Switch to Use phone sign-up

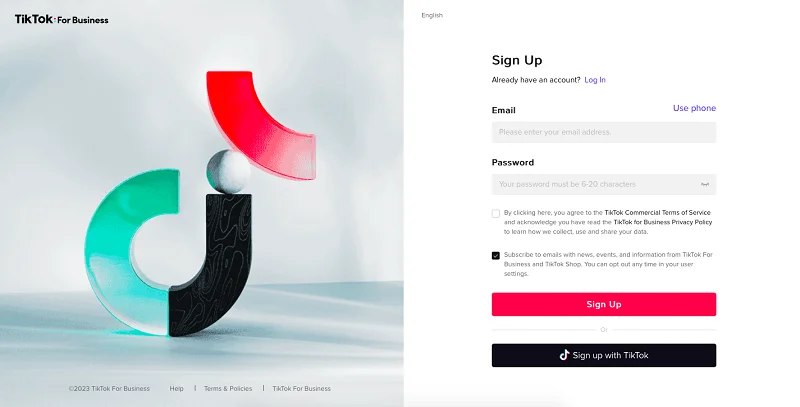pyautogui.click(x=694, y=108)
